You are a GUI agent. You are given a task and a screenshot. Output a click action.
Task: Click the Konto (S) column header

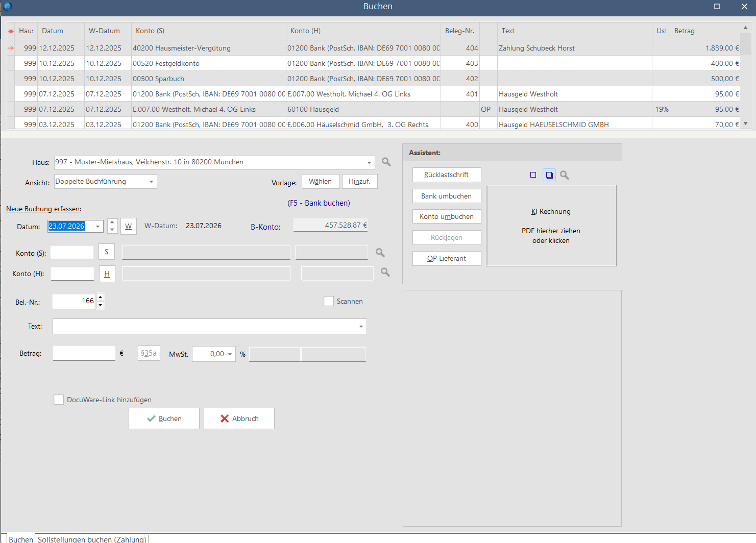point(209,31)
